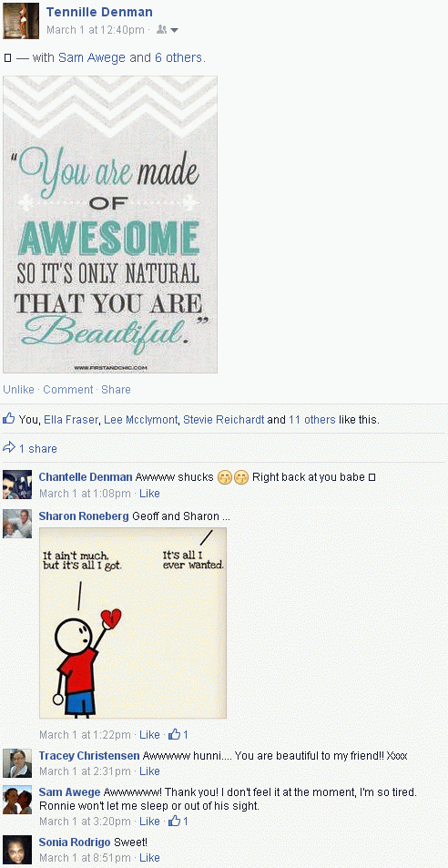Click the share arrow icon
Screen dimensions: 448x868
pos(8,448)
